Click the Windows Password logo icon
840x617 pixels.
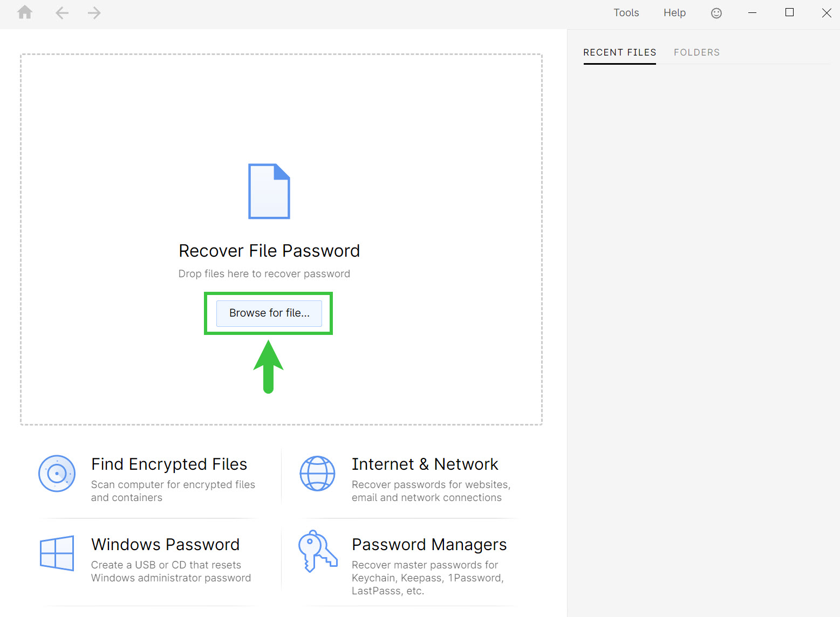point(57,553)
